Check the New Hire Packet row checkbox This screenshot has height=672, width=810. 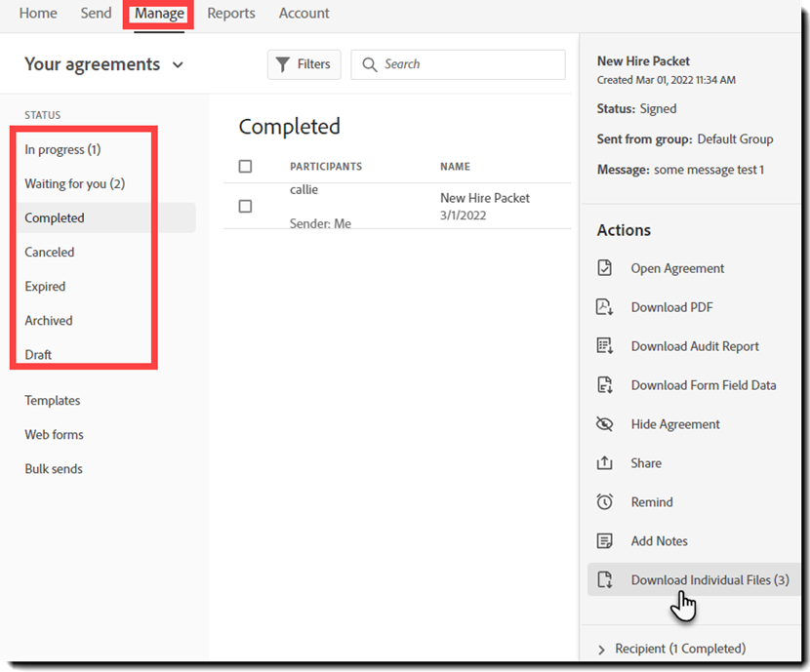[x=247, y=206]
